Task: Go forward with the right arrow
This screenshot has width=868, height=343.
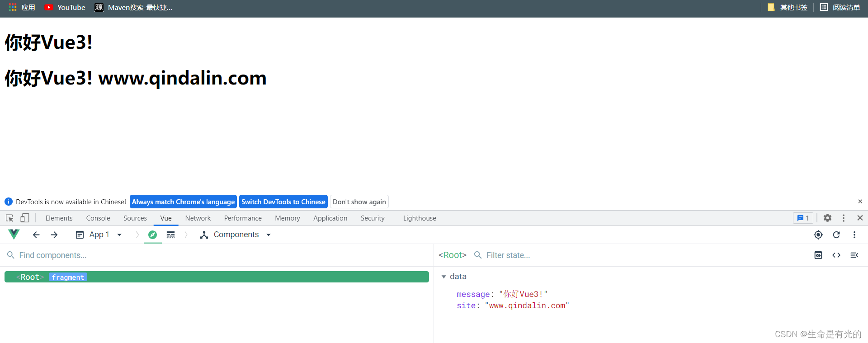Action: point(54,235)
